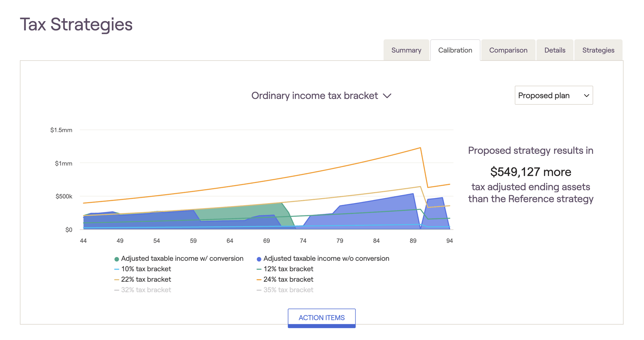644x340 pixels.
Task: Hide the 10% tax bracket line
Action: pos(146,269)
